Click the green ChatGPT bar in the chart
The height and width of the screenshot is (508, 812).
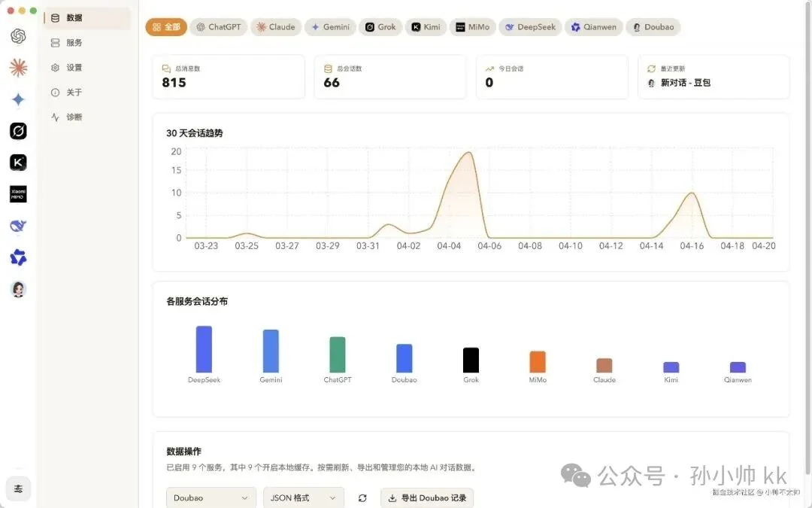click(x=338, y=354)
